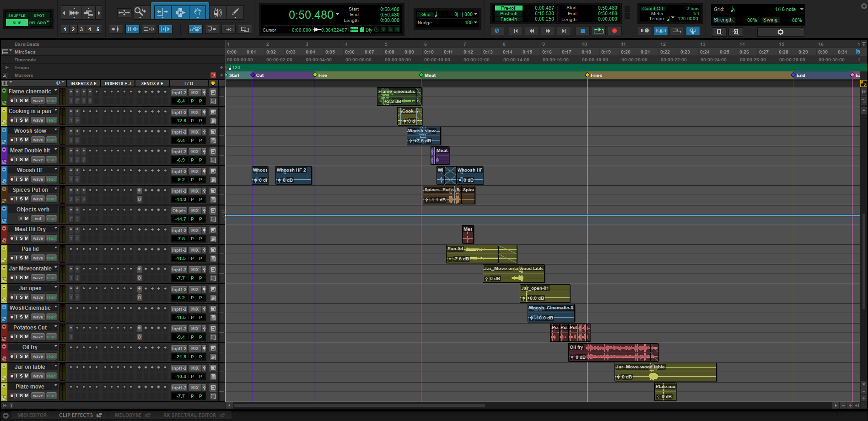Click the Wait for Note button
The width and height of the screenshot is (868, 421).
tap(644, 31)
